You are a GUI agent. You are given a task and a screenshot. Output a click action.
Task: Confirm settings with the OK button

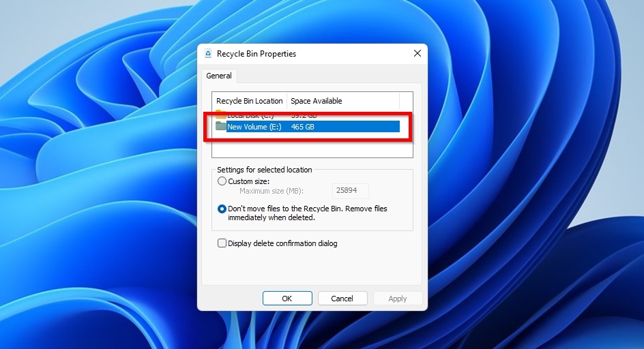pos(287,299)
